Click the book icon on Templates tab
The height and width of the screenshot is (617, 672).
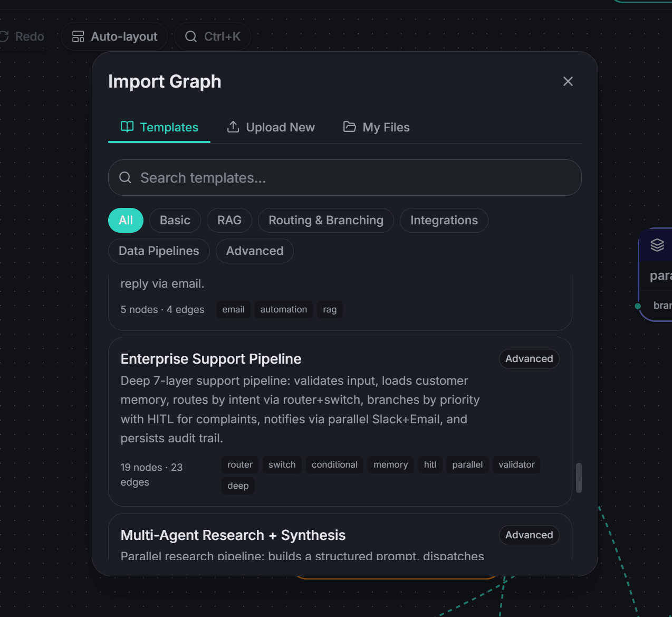coord(127,127)
